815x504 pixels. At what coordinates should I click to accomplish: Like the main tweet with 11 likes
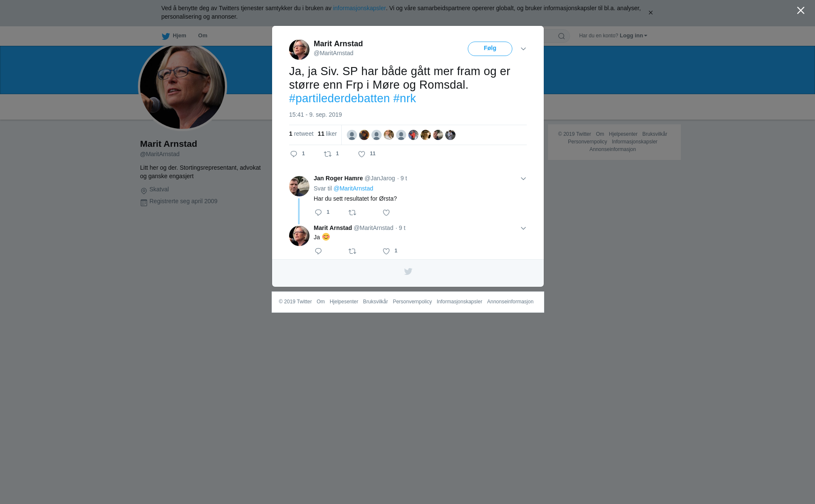(362, 154)
